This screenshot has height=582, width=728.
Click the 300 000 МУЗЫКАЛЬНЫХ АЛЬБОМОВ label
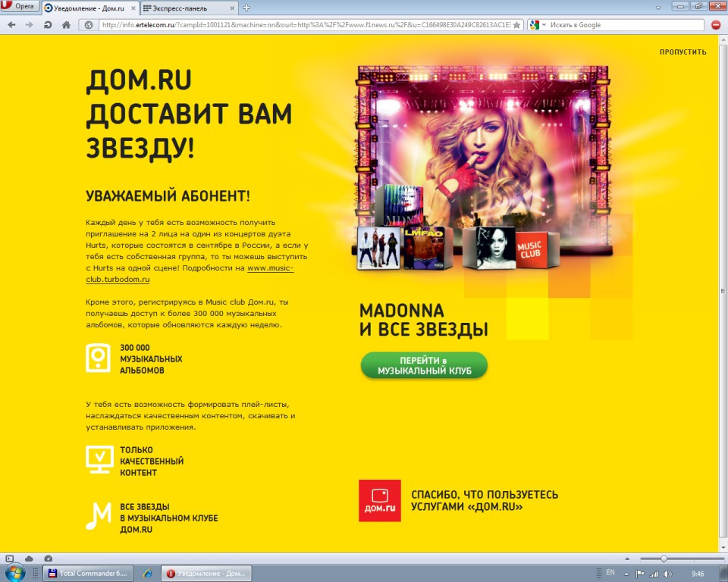(151, 358)
